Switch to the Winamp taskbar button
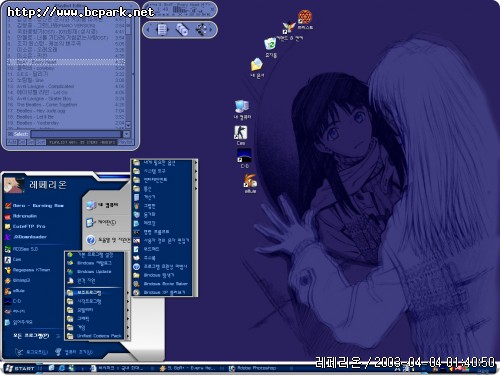Image resolution: width=500 pixels, height=375 pixels. (x=187, y=368)
